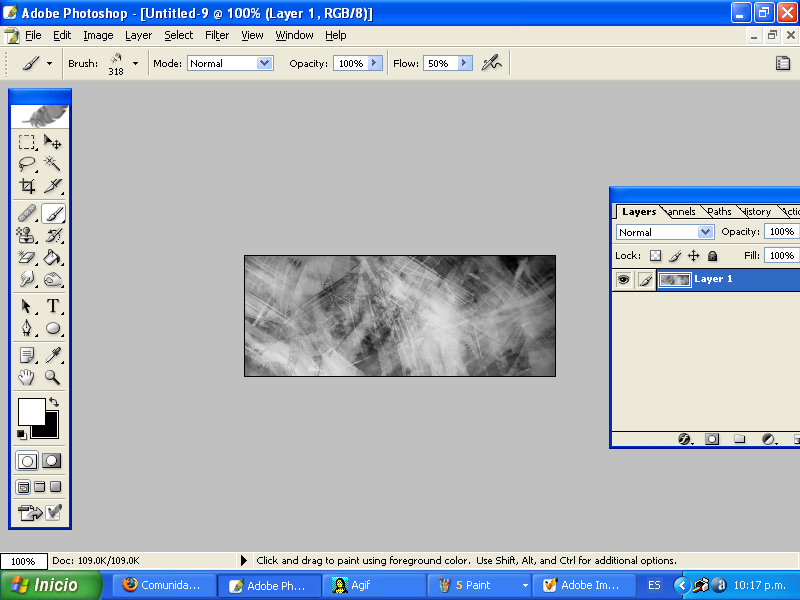Switch to the Adobe ImageReady taskbar window
The image size is (800, 600).
pos(584,586)
